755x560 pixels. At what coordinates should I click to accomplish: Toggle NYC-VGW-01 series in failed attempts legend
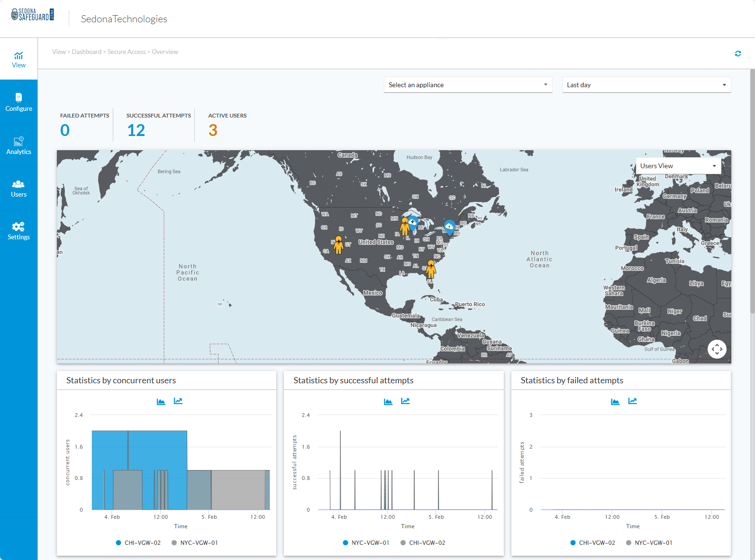649,543
